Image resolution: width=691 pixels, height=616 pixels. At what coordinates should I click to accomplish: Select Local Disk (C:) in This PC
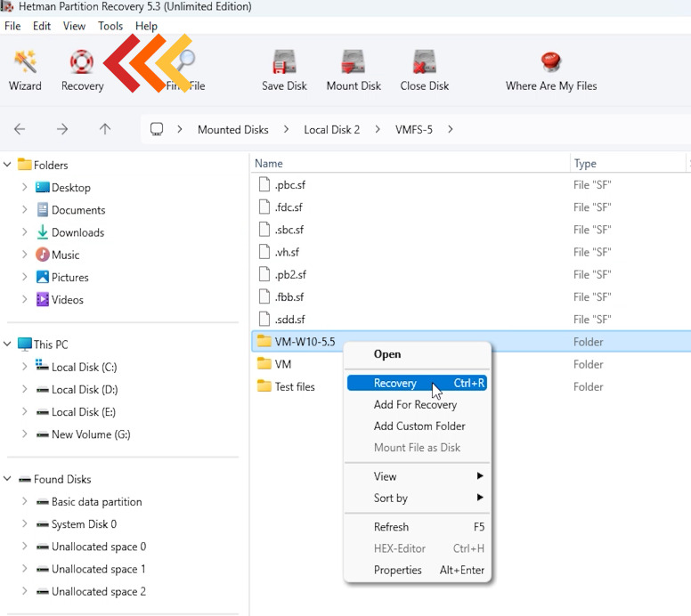84,367
